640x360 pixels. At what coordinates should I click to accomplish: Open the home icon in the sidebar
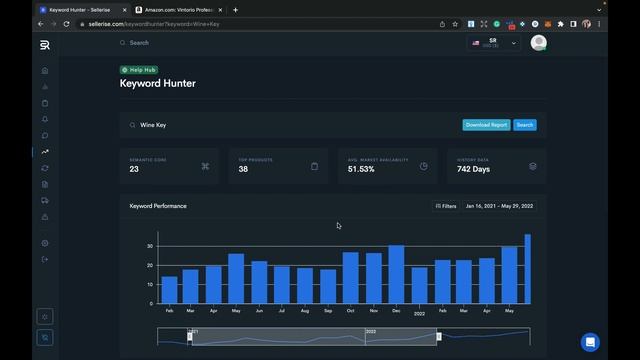pyautogui.click(x=45, y=71)
